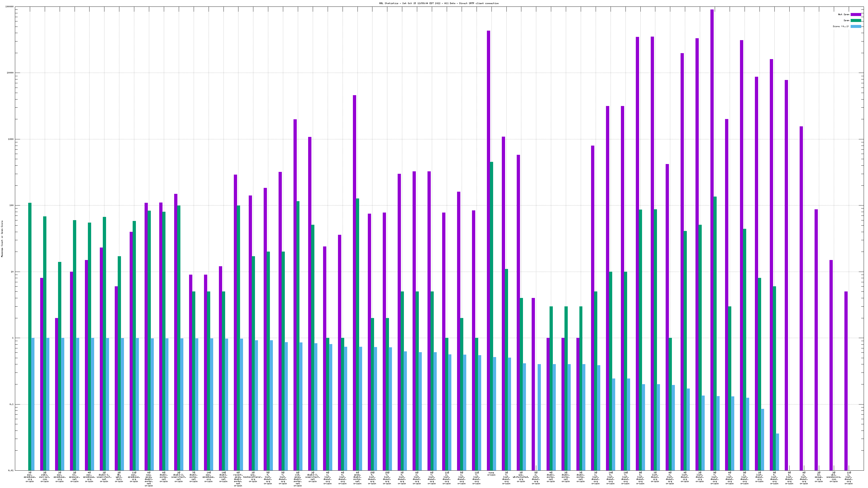Click the 0.01 tick on the y-axis
The width and height of the screenshot is (868, 488).
pos(11,470)
